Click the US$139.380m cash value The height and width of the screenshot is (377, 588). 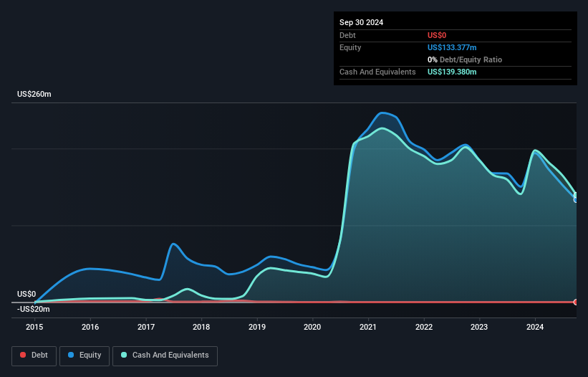click(x=452, y=72)
